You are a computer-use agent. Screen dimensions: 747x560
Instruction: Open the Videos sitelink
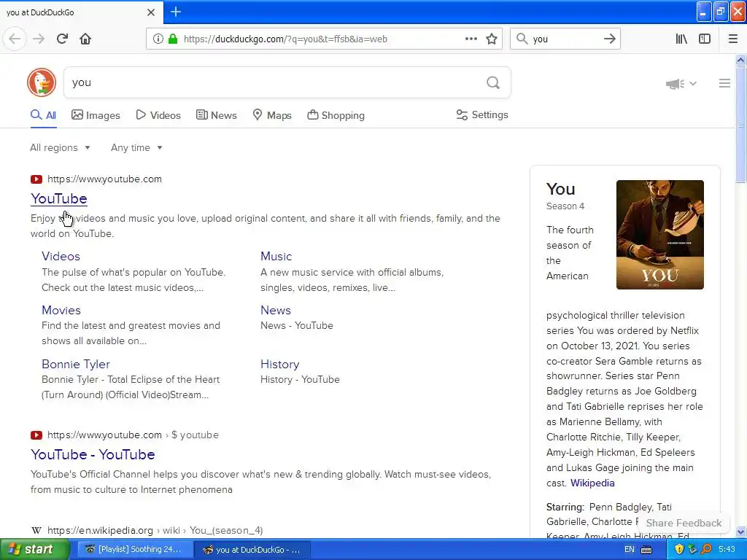61,256
